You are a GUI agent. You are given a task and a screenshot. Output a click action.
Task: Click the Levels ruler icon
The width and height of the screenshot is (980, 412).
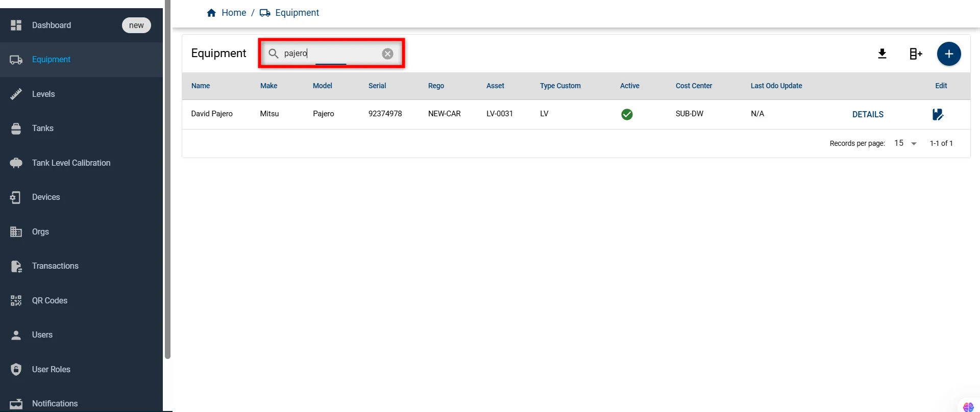tap(16, 94)
